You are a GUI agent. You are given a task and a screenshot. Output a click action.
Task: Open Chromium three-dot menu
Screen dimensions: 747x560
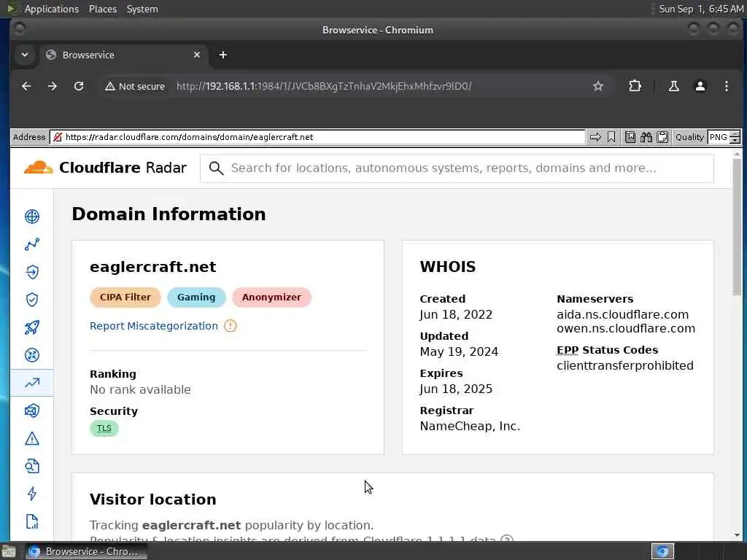726,86
